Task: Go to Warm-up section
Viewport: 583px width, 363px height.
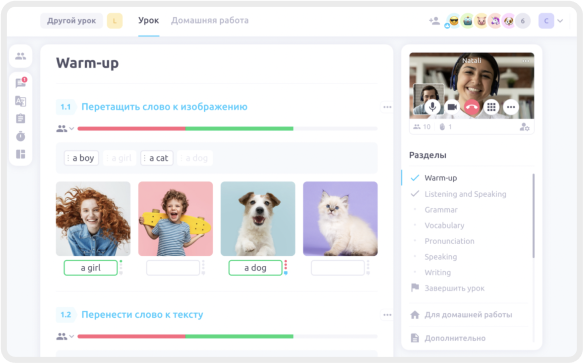Action: pos(441,178)
